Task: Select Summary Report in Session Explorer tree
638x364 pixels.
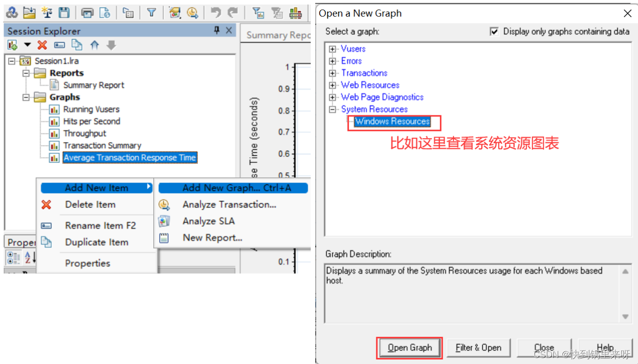Action: pos(93,85)
